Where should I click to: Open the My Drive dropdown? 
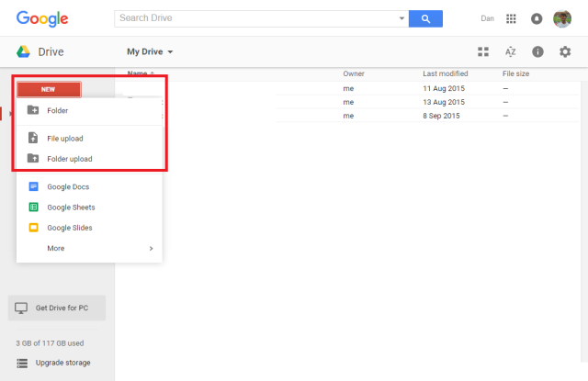click(150, 51)
